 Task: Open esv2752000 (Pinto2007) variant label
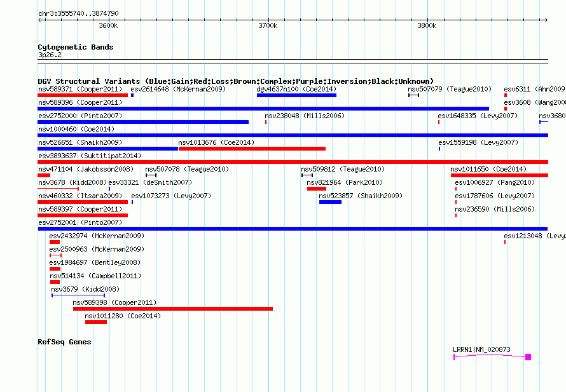click(x=80, y=116)
